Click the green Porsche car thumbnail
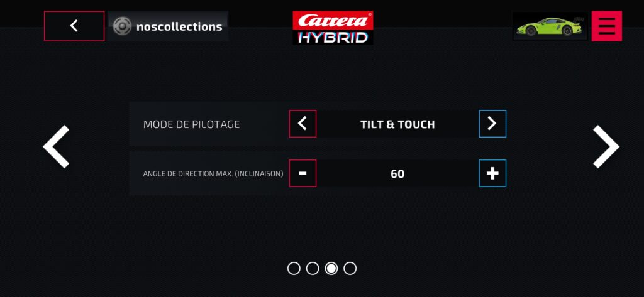 pos(550,26)
